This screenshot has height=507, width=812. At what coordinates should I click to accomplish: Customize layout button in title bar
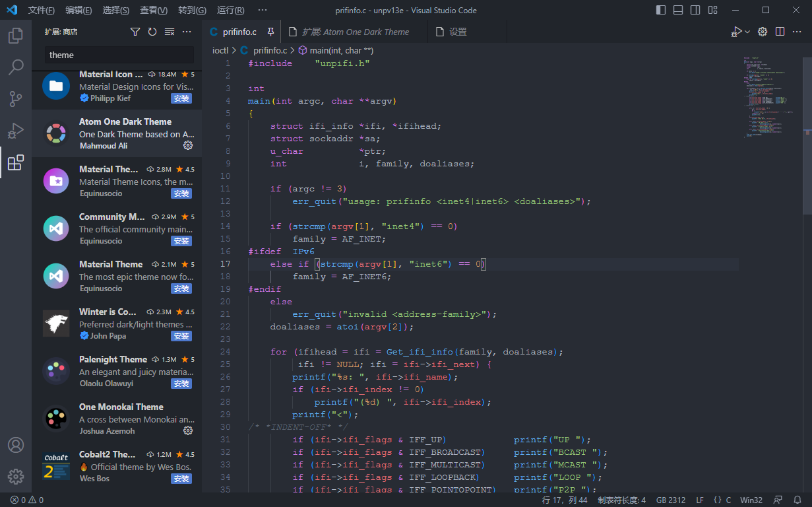click(x=712, y=11)
